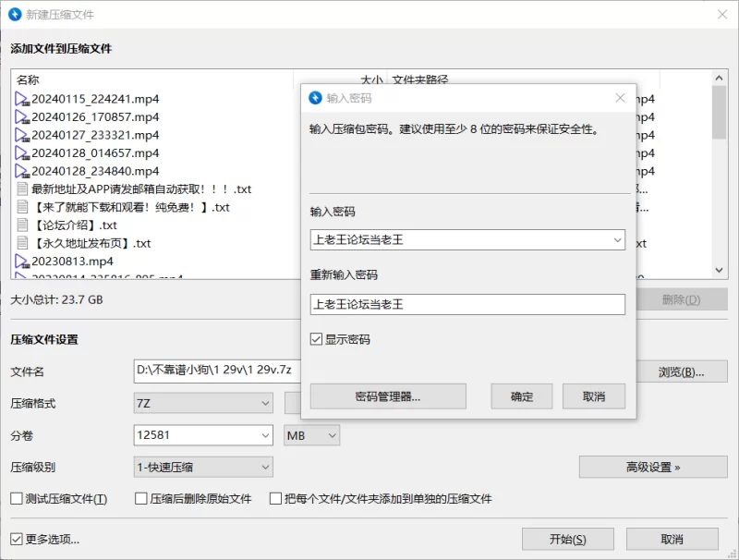Image resolution: width=739 pixels, height=560 pixels.
Task: Click app logo in 新建压缩文件 title bar
Action: [x=15, y=15]
